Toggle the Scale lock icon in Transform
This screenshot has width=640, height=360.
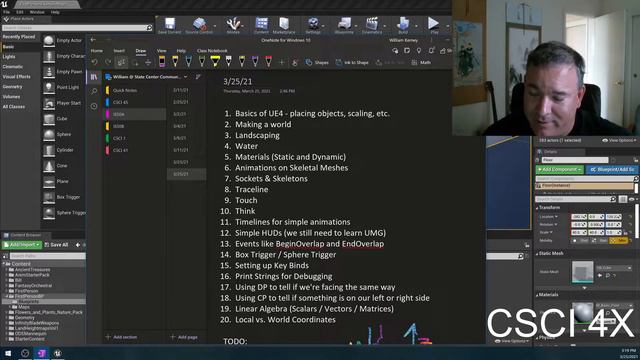point(625,233)
